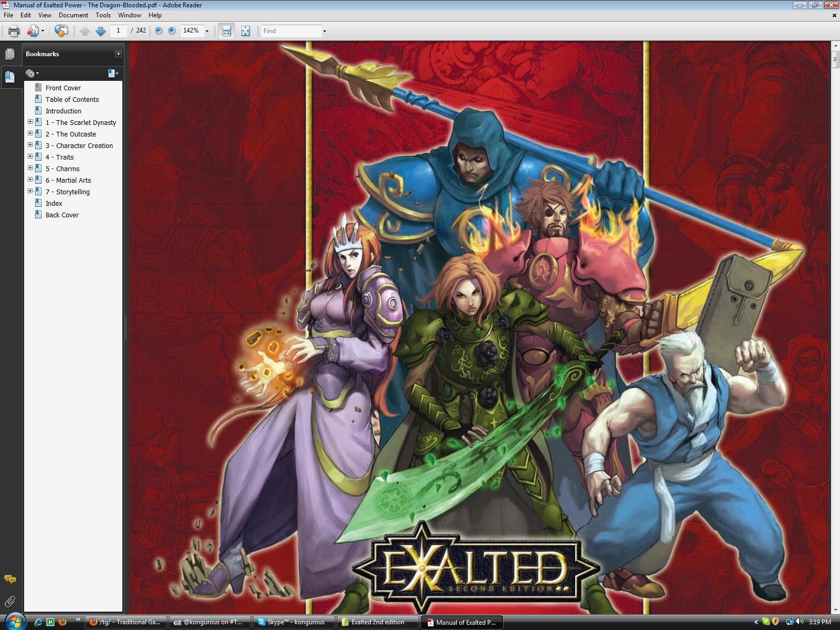This screenshot has width=840, height=630.
Task: Jump to '6 - Martial Arts' chapter
Action: tap(68, 180)
